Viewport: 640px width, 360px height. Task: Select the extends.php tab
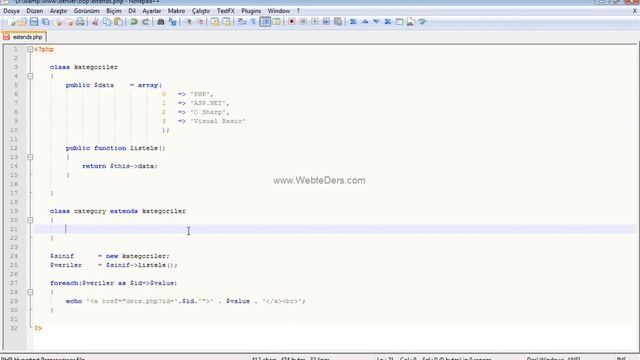tap(24, 37)
